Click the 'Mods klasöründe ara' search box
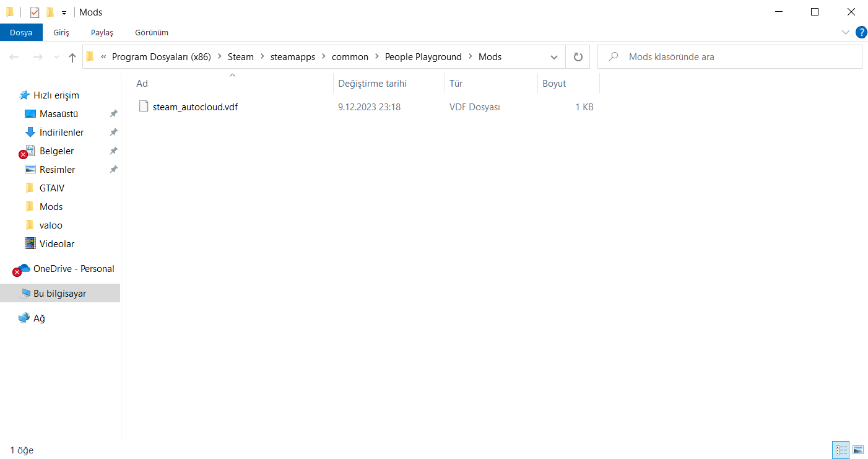This screenshot has height=459, width=868. (730, 57)
